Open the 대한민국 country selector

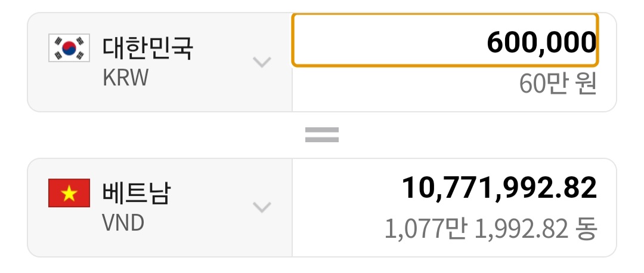click(x=147, y=48)
